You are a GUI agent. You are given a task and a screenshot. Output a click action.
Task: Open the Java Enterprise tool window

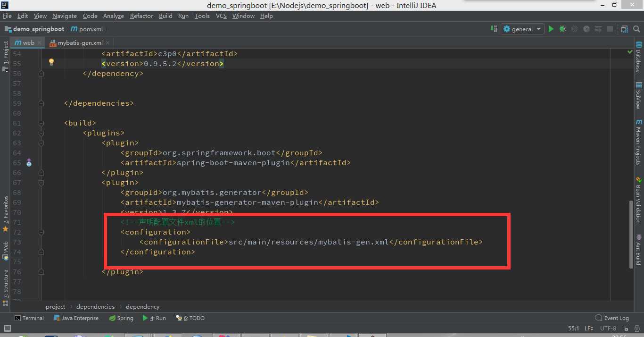[76, 318]
